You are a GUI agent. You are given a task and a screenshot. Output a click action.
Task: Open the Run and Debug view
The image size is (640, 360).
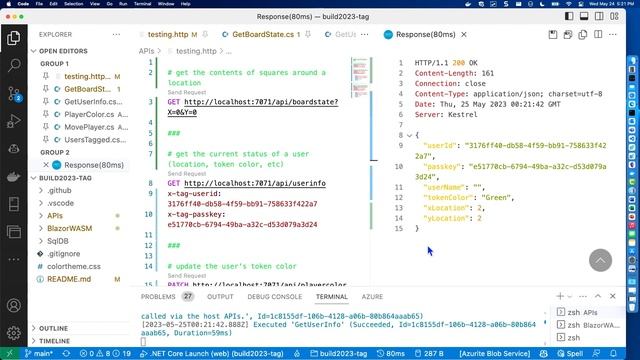click(x=13, y=121)
